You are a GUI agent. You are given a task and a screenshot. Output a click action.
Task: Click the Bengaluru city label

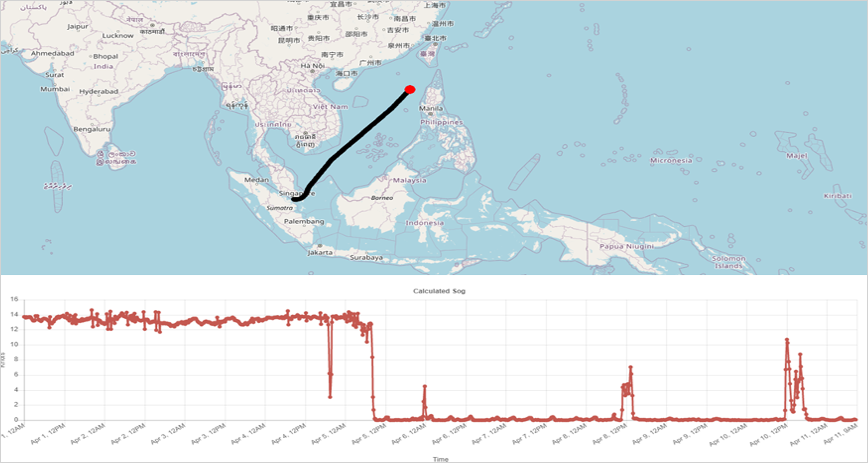click(92, 129)
